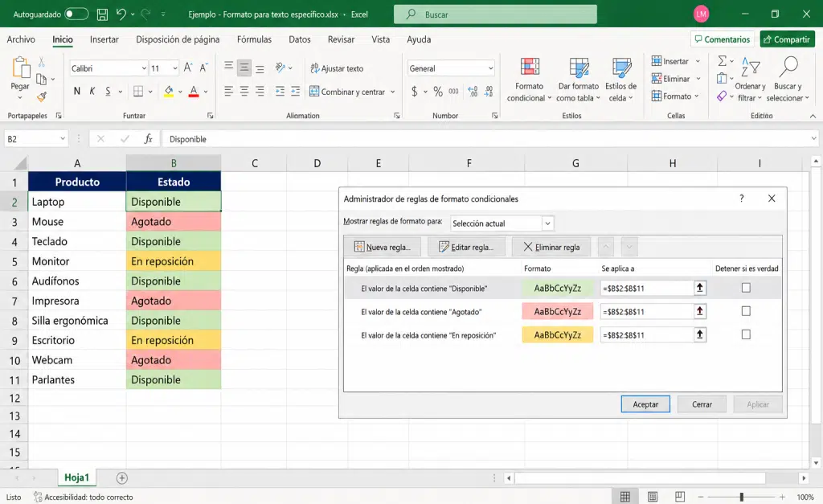
Task: Open the Formato condicional menu icon
Action: pos(530,67)
